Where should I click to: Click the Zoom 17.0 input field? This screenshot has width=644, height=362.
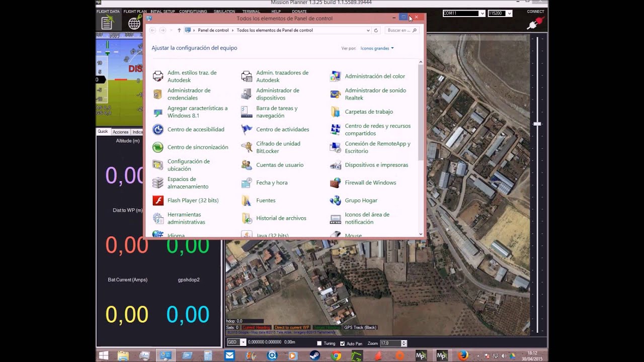(390, 343)
